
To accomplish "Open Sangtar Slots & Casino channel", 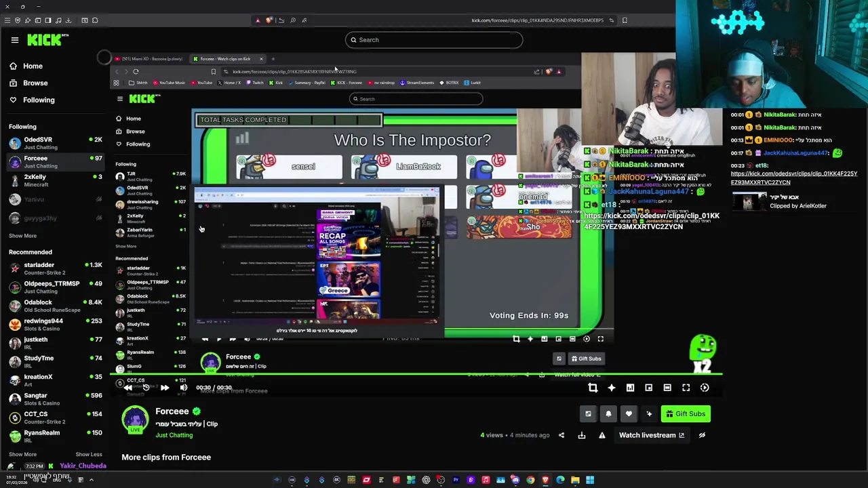I will tap(54, 399).
